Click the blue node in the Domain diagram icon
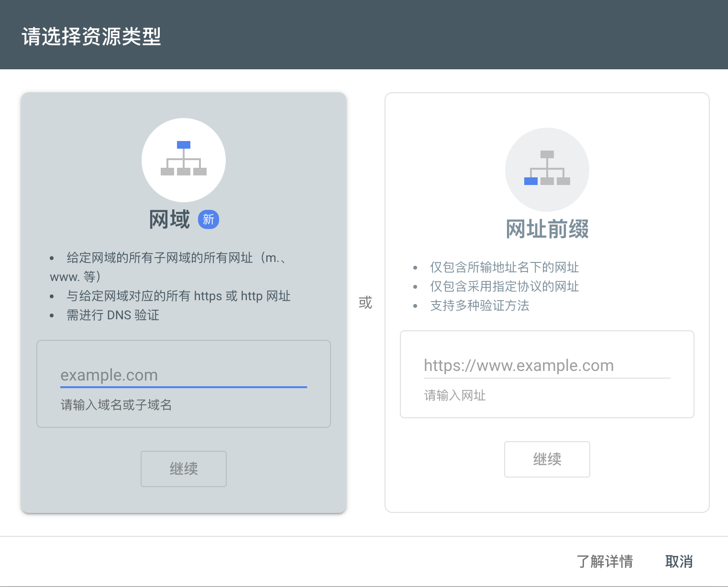728x587 pixels. pos(184,144)
